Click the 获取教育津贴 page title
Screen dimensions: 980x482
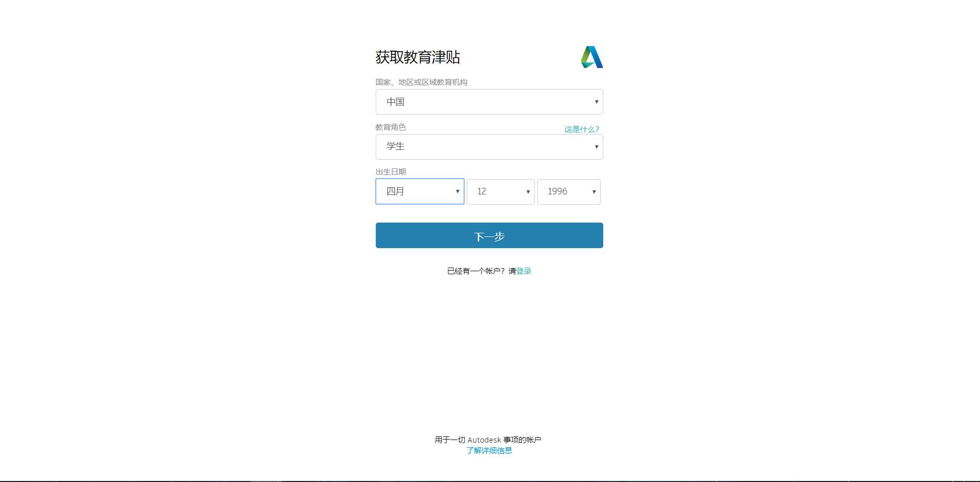click(418, 57)
